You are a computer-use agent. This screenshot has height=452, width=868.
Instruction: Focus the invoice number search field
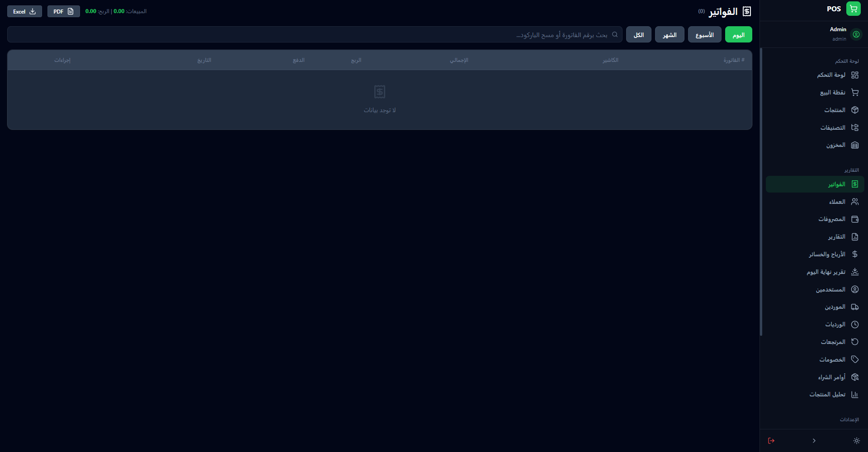[315, 34]
